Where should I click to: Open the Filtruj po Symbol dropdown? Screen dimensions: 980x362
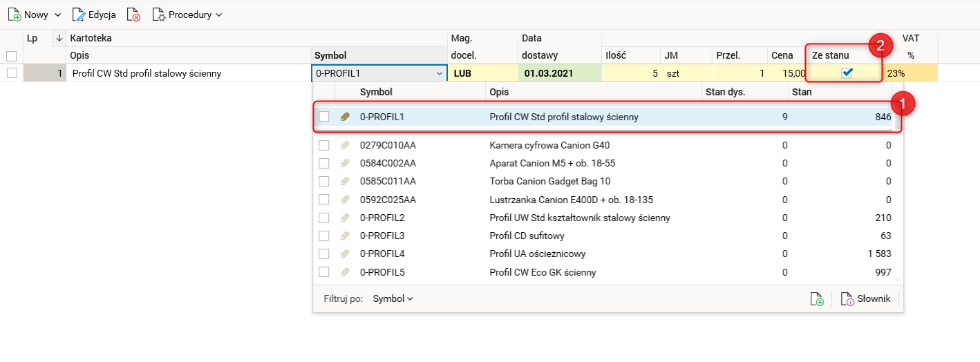click(x=393, y=299)
